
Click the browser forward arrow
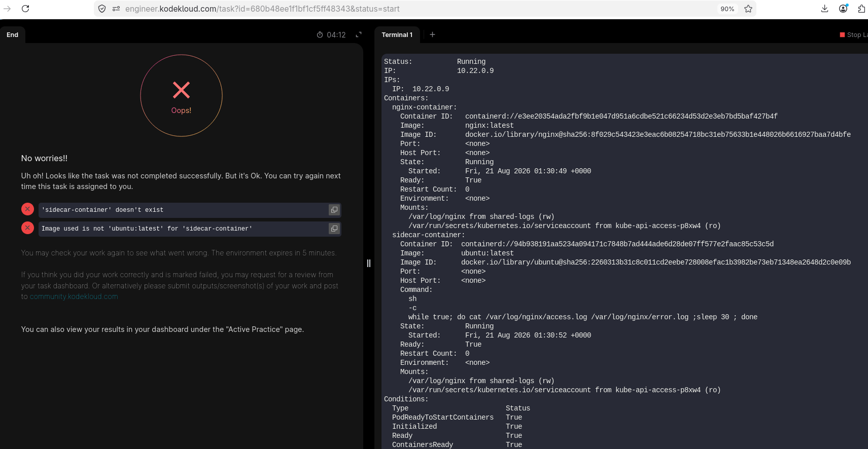pos(7,9)
